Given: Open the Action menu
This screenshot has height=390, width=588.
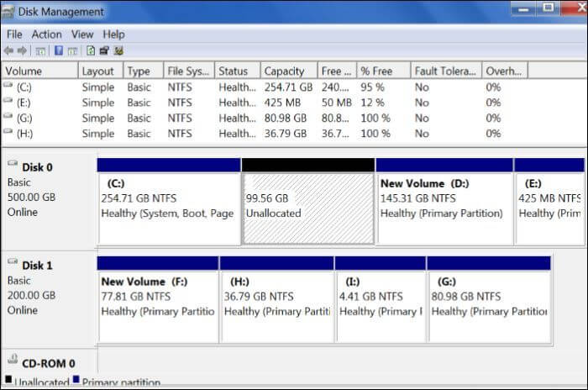Looking at the screenshot, I should click(x=46, y=34).
